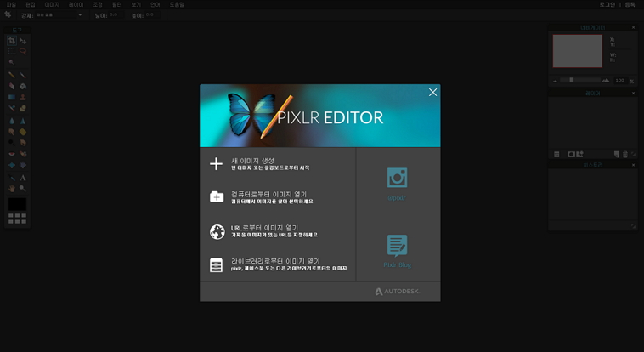Select the yellow Sponge tool

click(23, 132)
